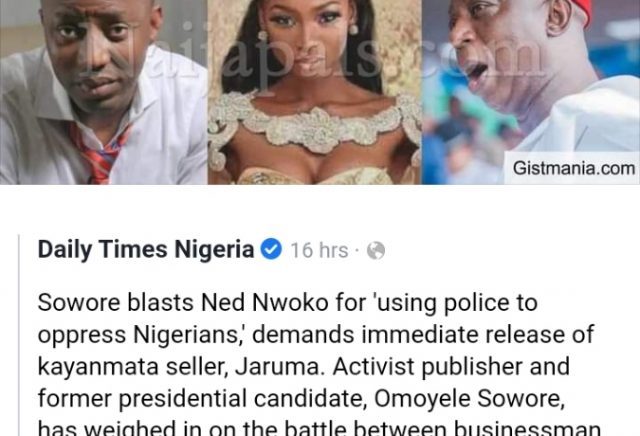Viewport: 640px width, 436px height.
Task: Select the name "Omoyele Sowore" in post text
Action: click(x=469, y=398)
